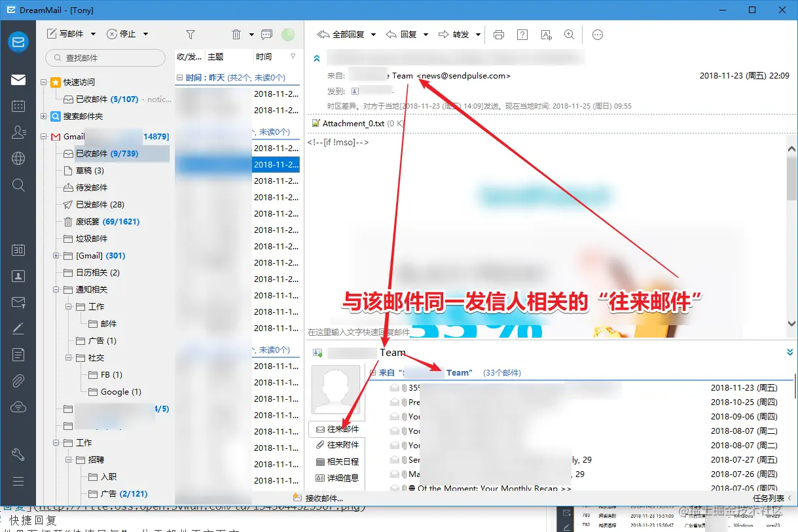
Task: Open the globe browser icon in sidebar
Action: click(x=18, y=158)
